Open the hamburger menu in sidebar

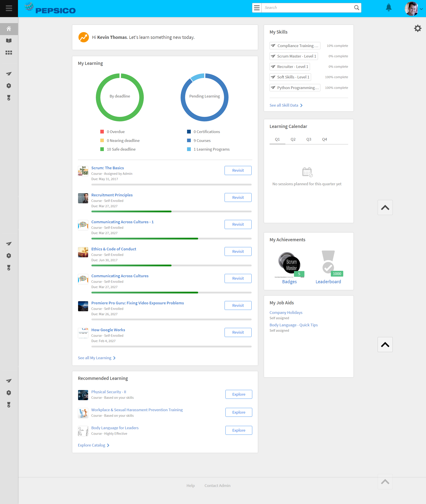pos(9,8)
